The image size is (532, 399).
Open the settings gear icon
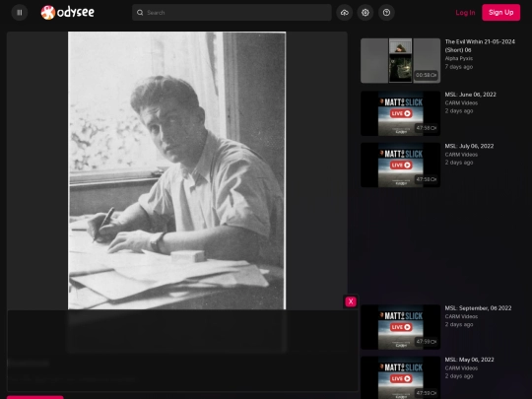tap(366, 13)
